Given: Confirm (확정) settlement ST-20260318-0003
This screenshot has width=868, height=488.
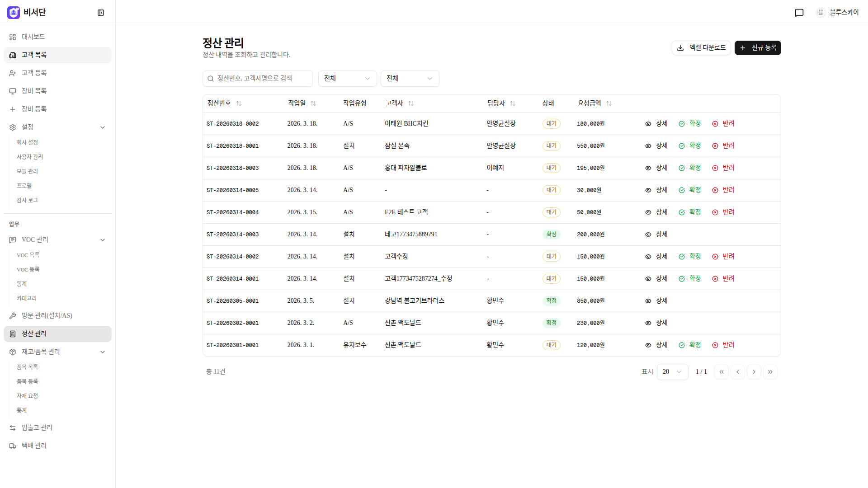Looking at the screenshot, I should 689,168.
